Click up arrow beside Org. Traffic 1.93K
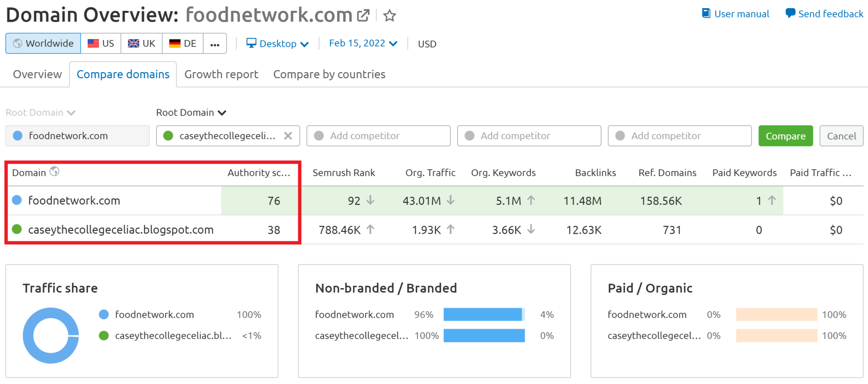This screenshot has width=868, height=384. [450, 229]
